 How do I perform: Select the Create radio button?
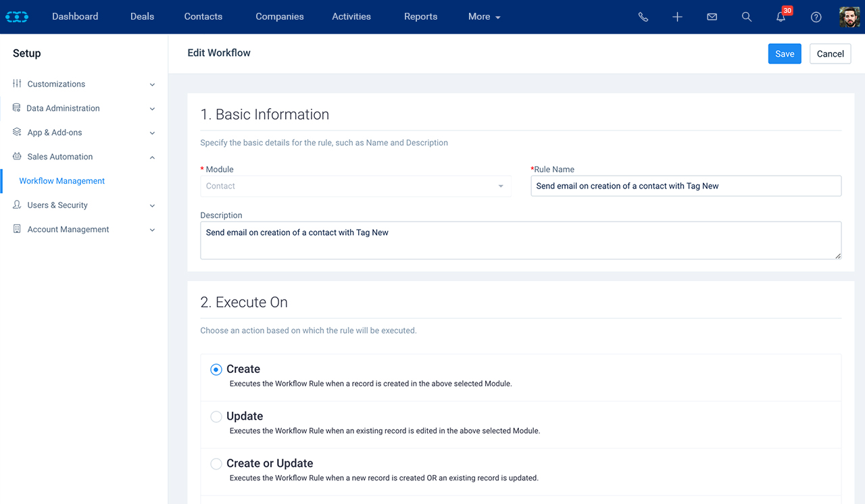click(216, 370)
